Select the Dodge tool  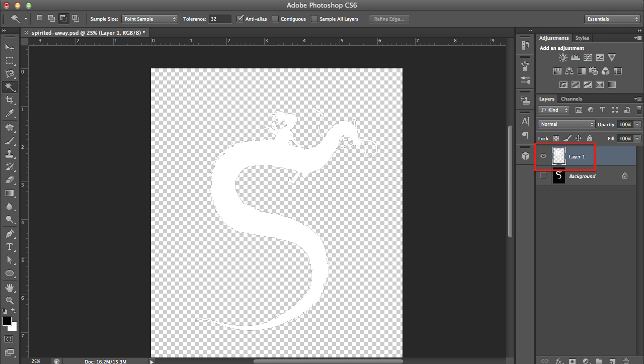pyautogui.click(x=10, y=219)
